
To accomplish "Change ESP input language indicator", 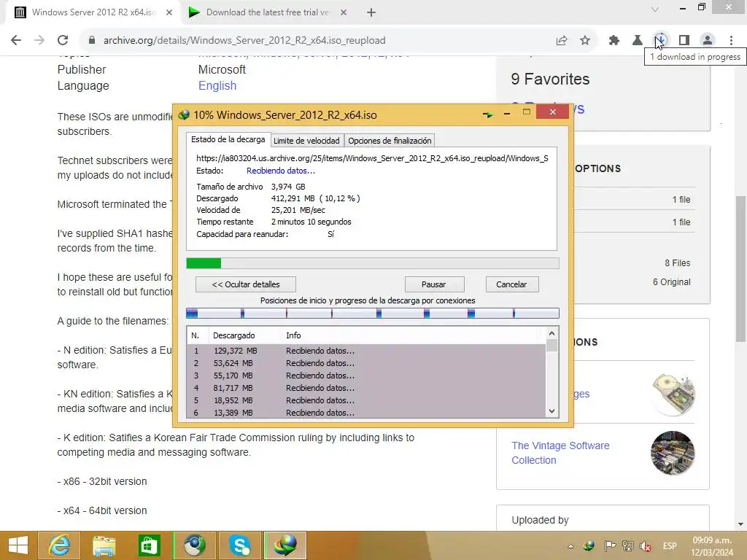I will pyautogui.click(x=670, y=546).
